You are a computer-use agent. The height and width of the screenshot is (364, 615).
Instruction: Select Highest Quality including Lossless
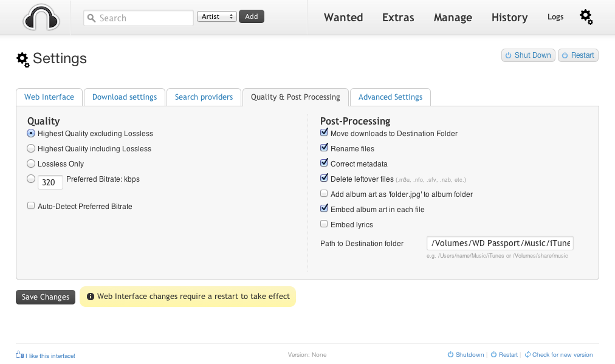(x=31, y=149)
